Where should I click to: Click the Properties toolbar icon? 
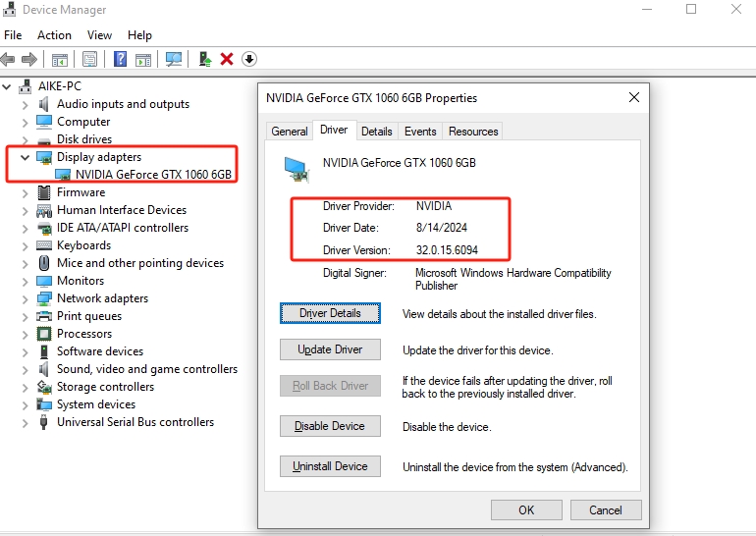point(89,59)
